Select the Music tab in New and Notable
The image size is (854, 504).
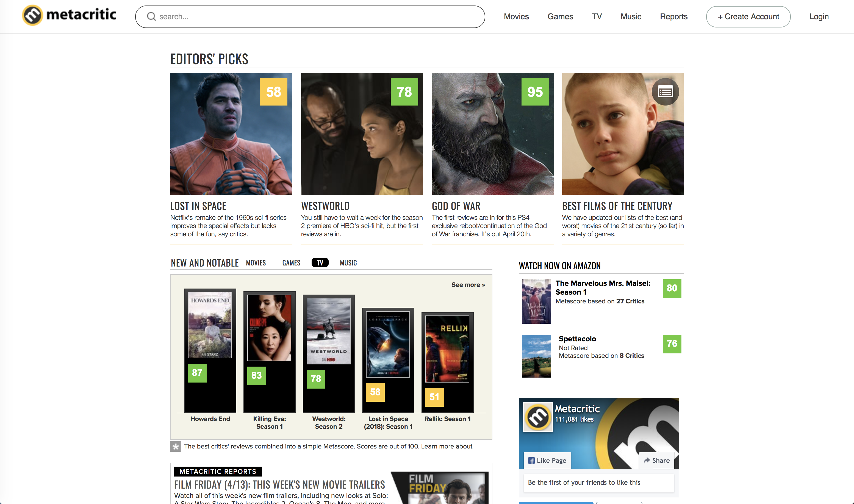(348, 262)
